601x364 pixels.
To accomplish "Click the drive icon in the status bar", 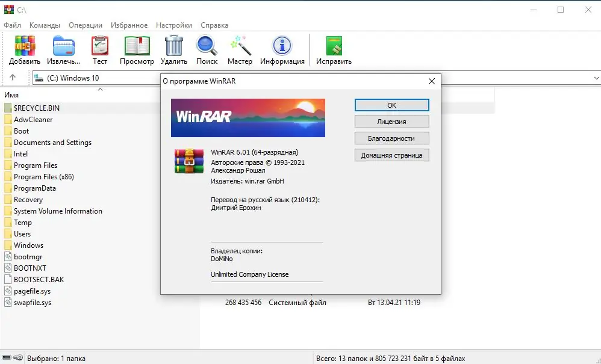I will (x=7, y=358).
